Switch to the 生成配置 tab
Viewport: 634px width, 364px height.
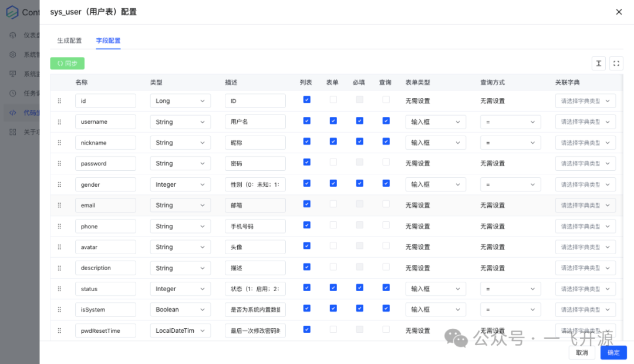coord(69,41)
